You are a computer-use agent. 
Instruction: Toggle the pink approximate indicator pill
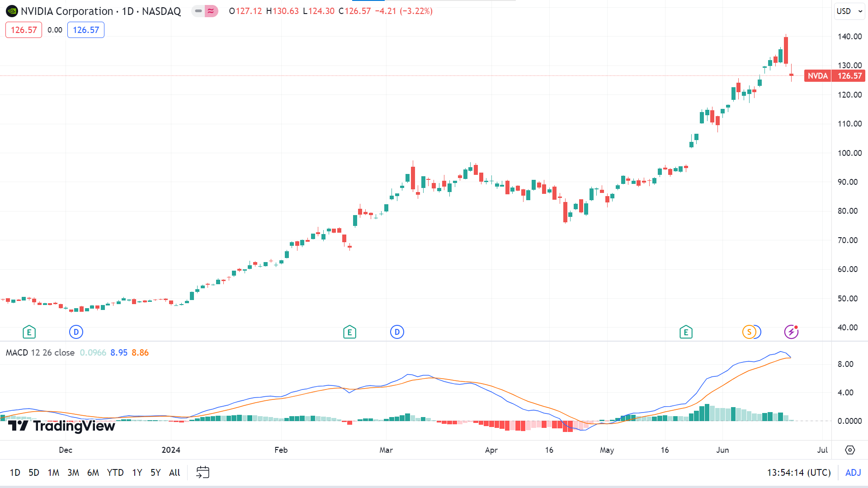(211, 11)
